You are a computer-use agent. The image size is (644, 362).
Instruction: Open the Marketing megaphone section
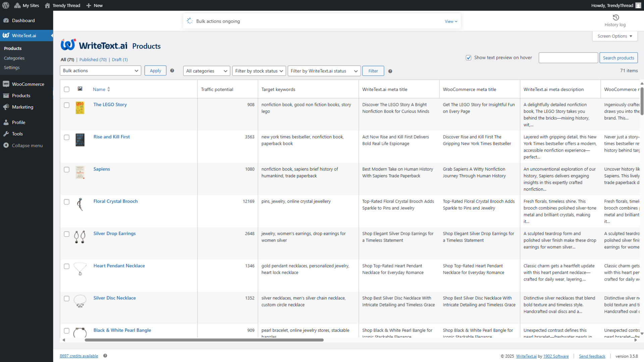[x=22, y=107]
